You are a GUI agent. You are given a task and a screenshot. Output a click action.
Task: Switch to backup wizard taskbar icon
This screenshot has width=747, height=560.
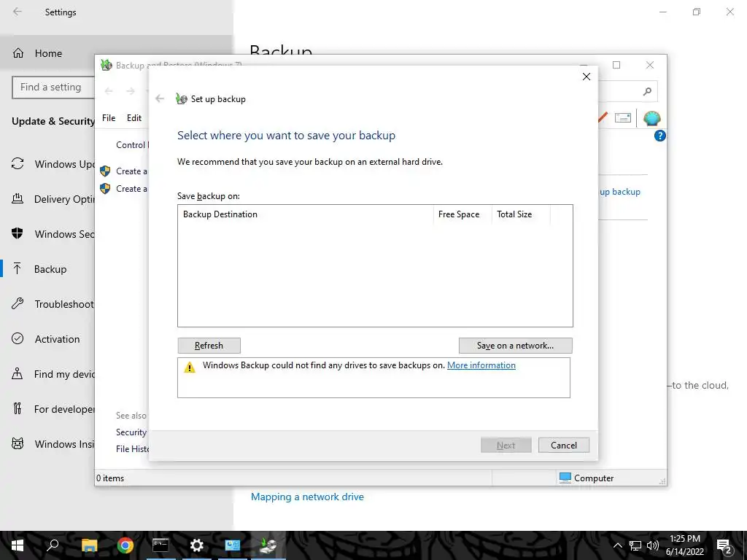pos(268,545)
